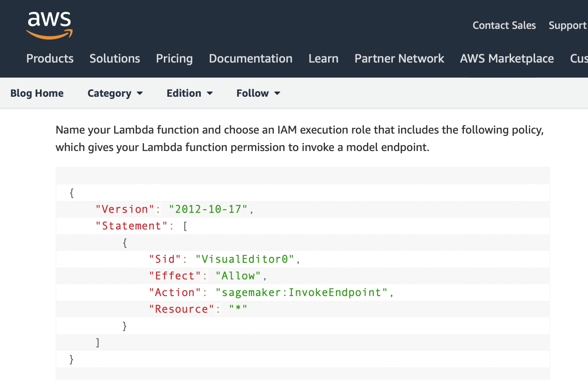Image resolution: width=588 pixels, height=390 pixels.
Task: Open the Products menu
Action: pos(50,59)
